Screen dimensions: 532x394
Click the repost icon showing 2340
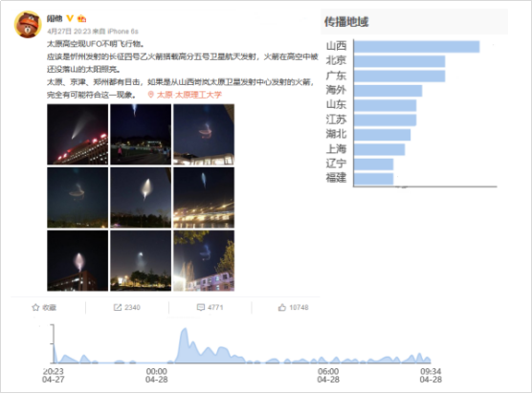117,307
